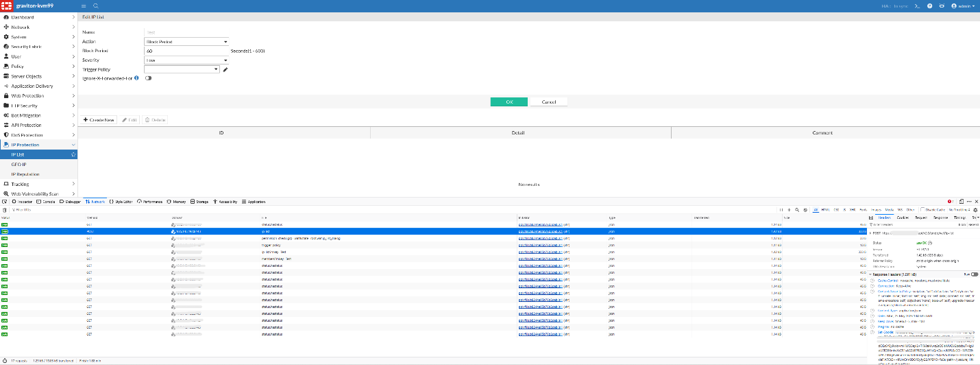Screen dimensions: 980x365
Task: Filter requests by XHR type
Action: pos(852,209)
